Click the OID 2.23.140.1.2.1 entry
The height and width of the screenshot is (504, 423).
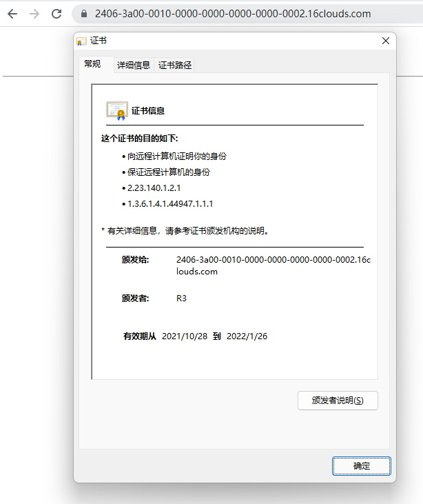pos(154,188)
